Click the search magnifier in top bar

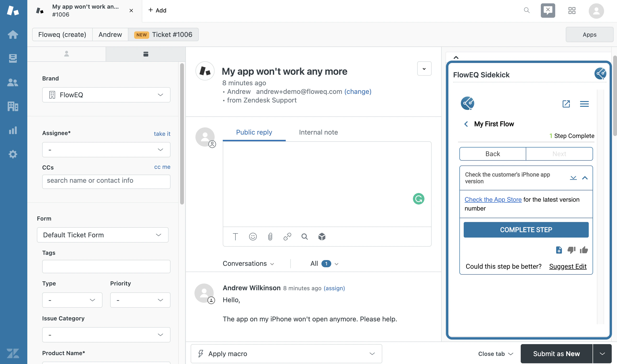(526, 10)
